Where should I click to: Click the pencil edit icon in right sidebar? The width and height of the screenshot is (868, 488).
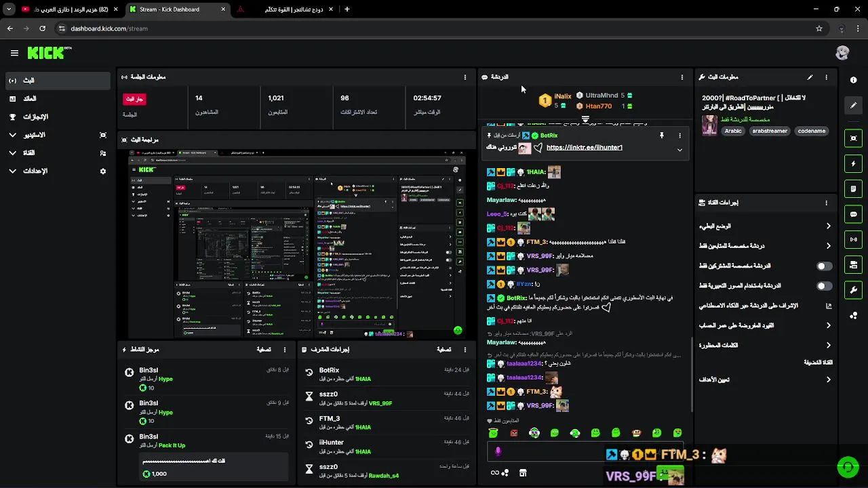click(853, 105)
